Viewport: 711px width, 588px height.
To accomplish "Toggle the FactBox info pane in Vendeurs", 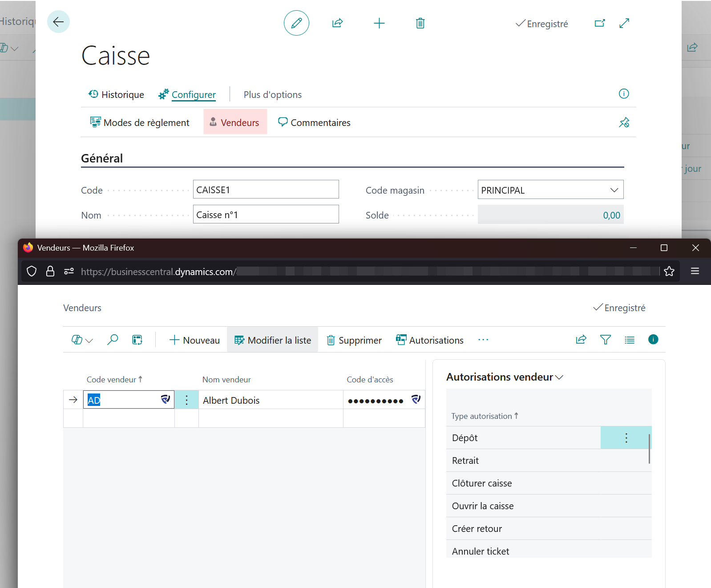I will (x=653, y=340).
